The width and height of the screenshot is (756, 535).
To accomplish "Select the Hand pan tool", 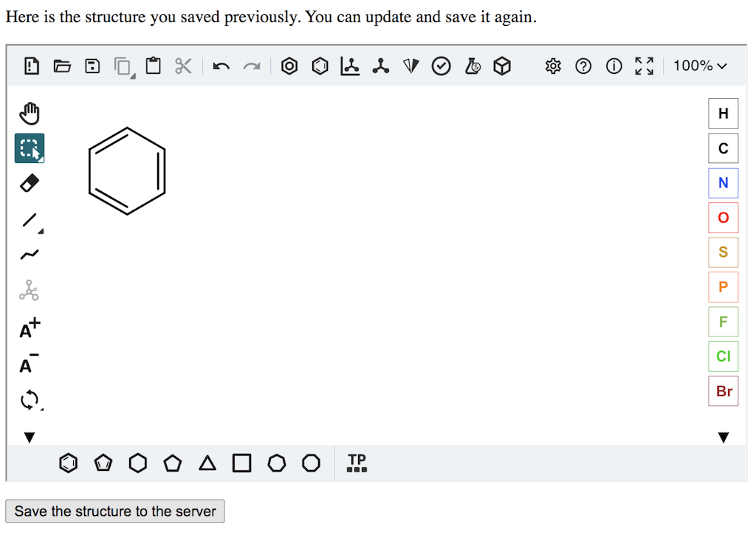I will [x=30, y=114].
